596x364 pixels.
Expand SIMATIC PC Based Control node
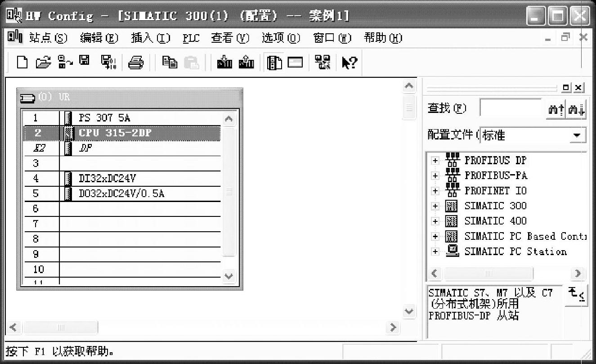[435, 237]
